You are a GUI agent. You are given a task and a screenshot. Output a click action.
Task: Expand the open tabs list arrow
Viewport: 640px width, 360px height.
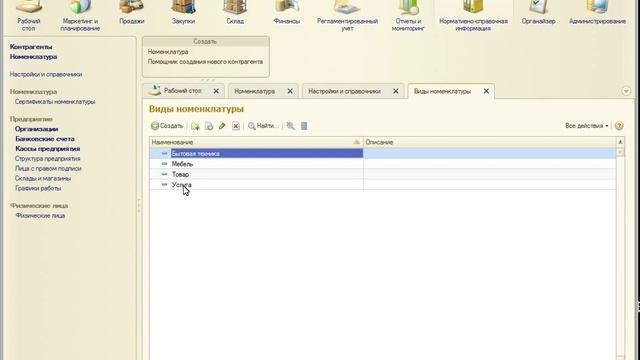pos(626,91)
